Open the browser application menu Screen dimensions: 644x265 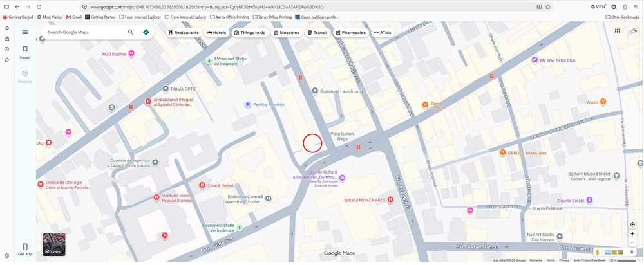click(x=636, y=6)
